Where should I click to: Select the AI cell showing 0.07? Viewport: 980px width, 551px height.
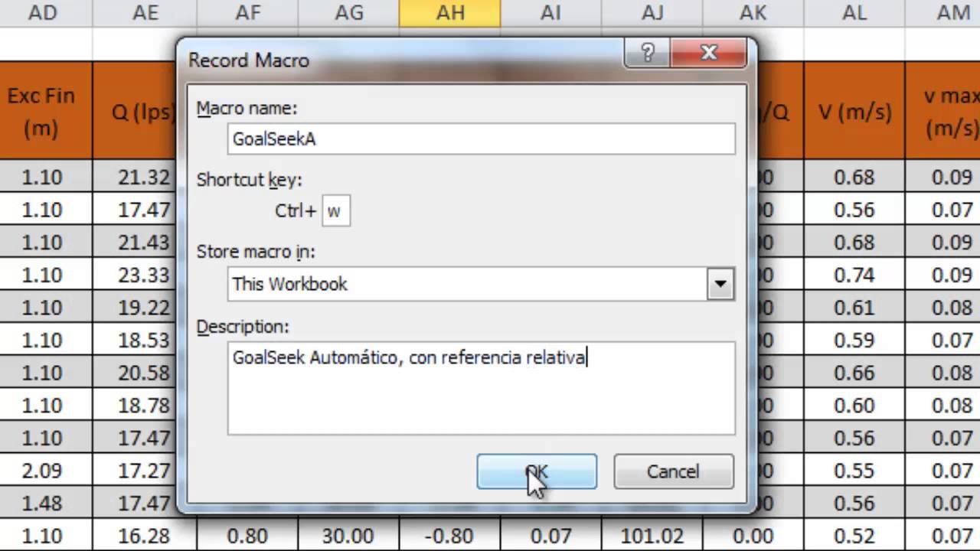[x=550, y=536]
